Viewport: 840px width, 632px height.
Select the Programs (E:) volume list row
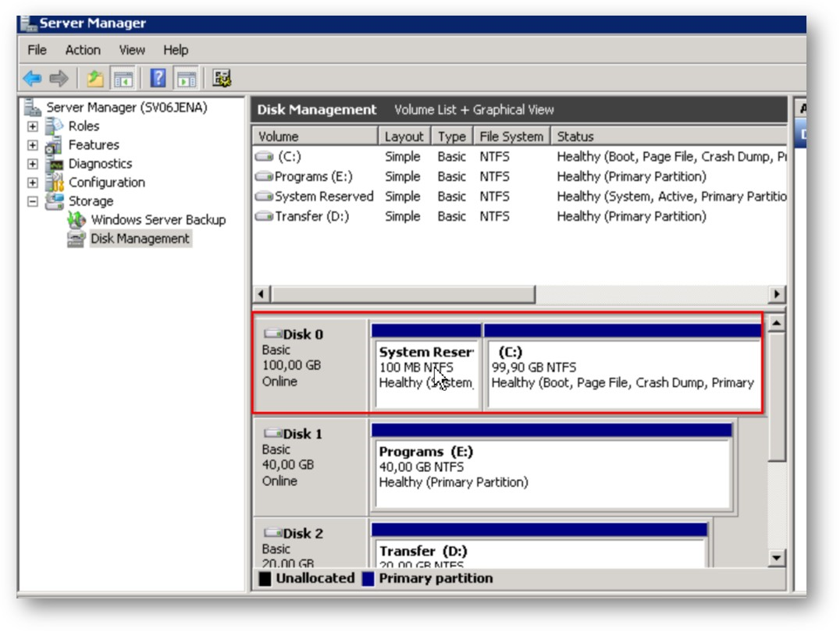coord(519,176)
